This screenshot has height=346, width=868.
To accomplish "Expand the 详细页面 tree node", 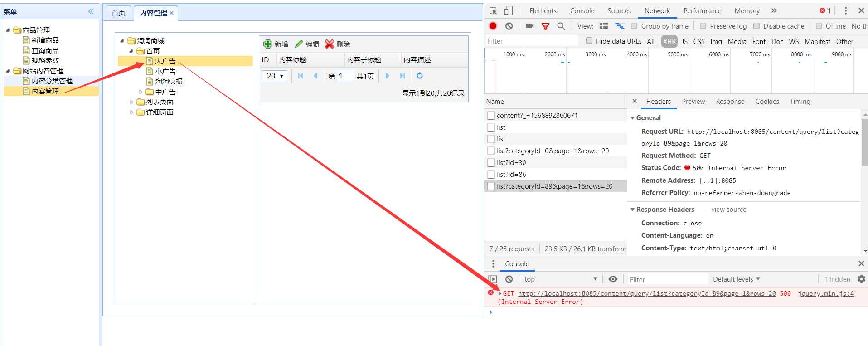I will click(131, 112).
